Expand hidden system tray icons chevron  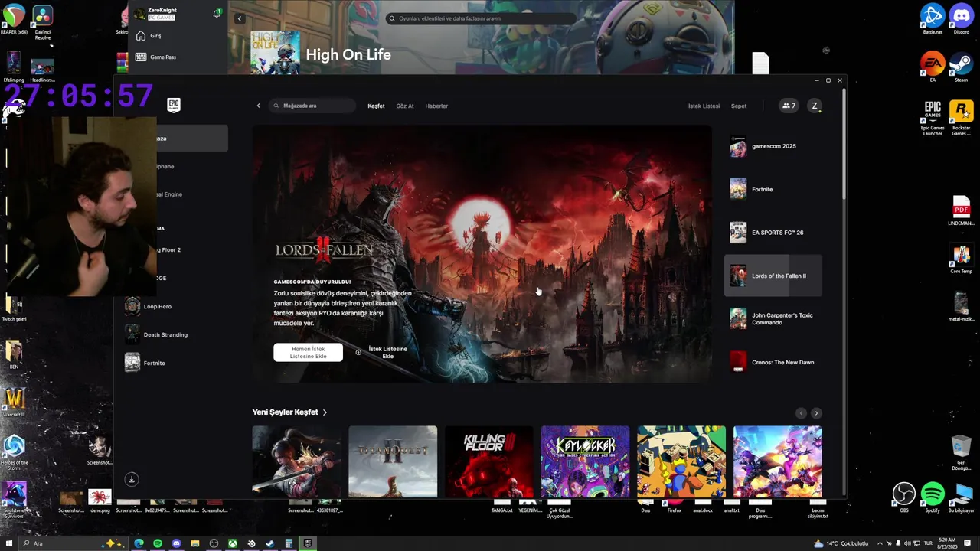tap(880, 543)
